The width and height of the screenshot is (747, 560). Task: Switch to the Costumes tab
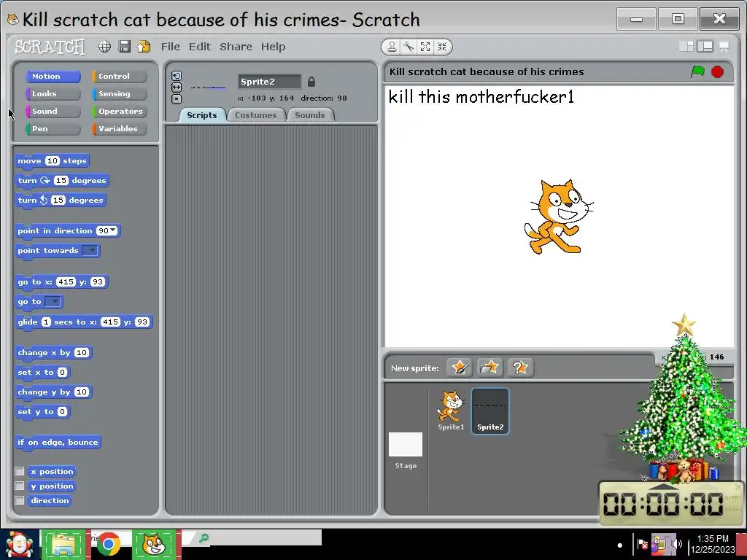point(256,115)
